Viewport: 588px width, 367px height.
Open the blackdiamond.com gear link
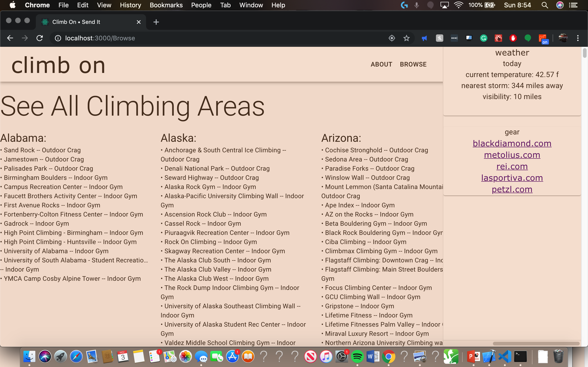[512, 143]
